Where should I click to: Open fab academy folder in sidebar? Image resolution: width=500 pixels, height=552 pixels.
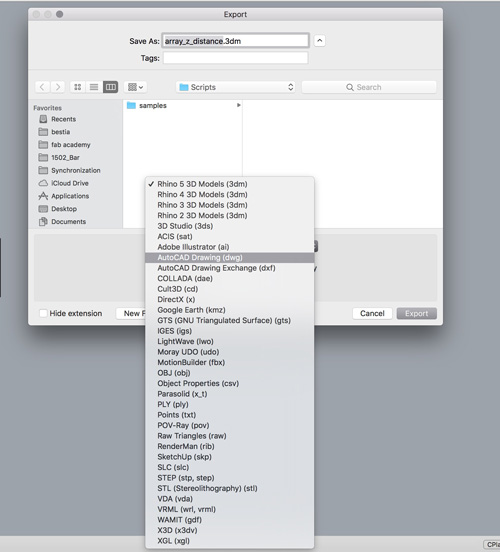click(64, 145)
